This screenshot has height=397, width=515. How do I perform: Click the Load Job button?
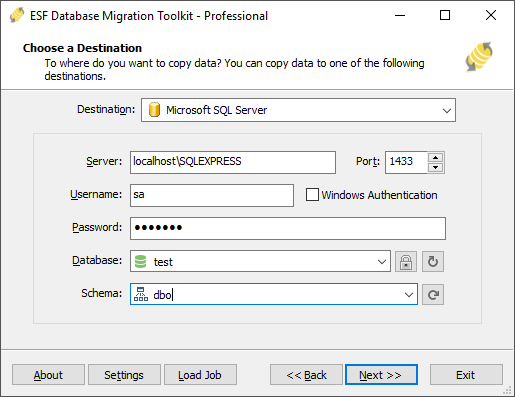tap(200, 375)
